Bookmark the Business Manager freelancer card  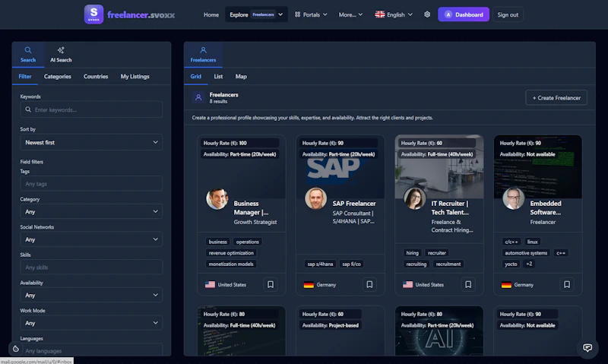pos(271,284)
